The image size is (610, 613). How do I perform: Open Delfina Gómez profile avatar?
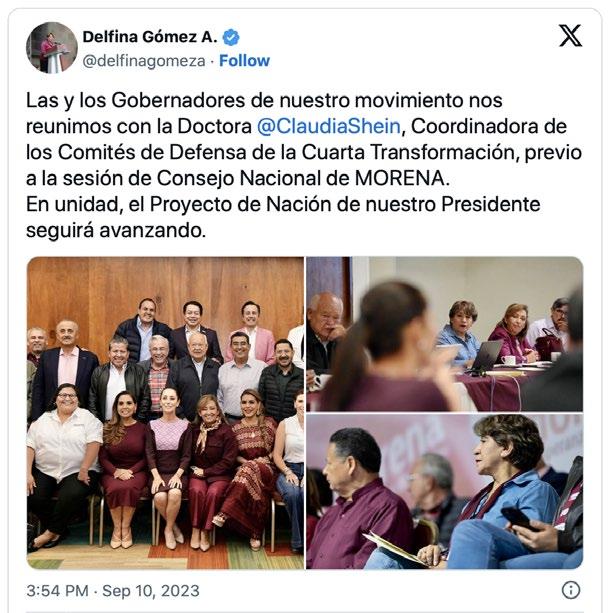pyautogui.click(x=52, y=48)
